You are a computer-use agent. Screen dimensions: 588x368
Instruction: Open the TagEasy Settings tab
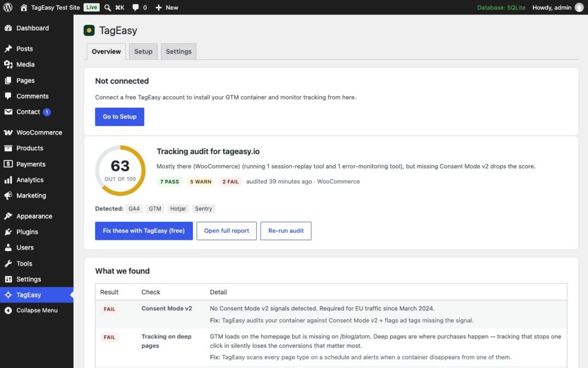pyautogui.click(x=179, y=51)
